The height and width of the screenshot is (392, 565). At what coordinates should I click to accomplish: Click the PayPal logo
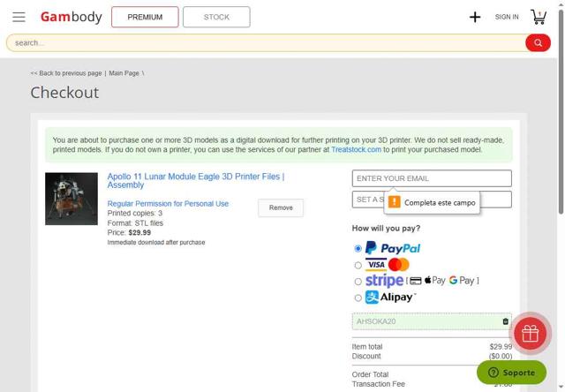(x=393, y=248)
